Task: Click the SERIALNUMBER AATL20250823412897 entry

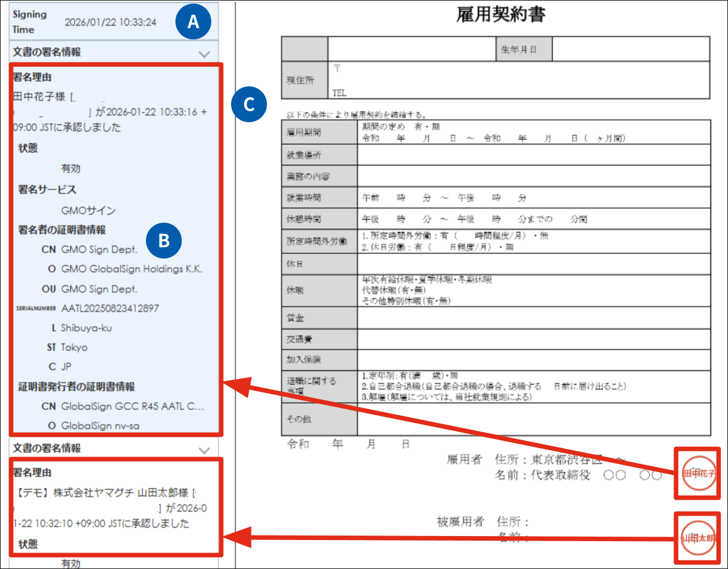Action: (x=110, y=308)
